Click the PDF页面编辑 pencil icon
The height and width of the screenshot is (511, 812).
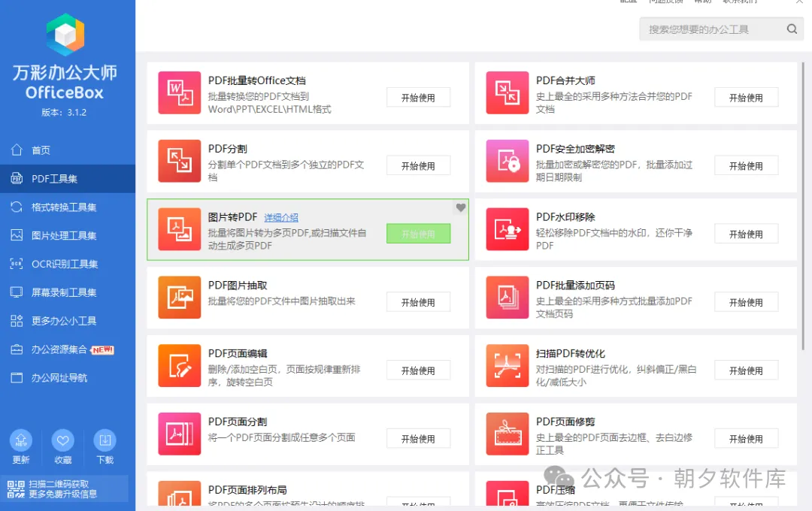pyautogui.click(x=178, y=366)
